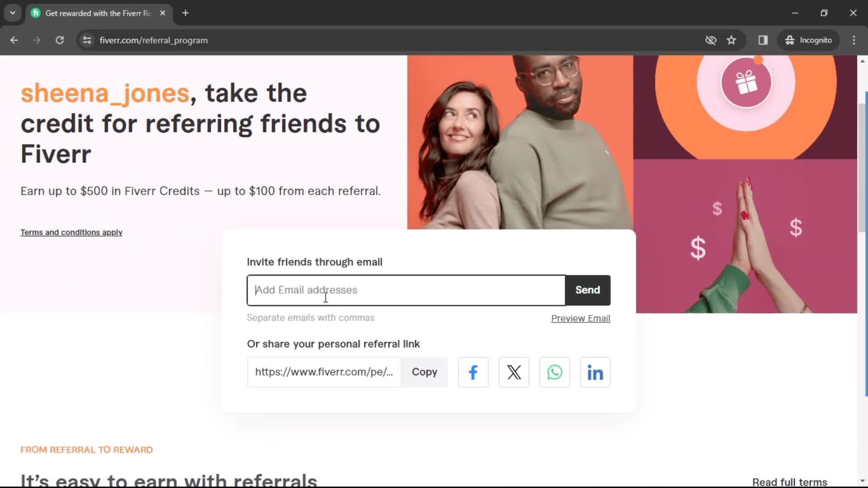Click the browser reader mode icon
The width and height of the screenshot is (868, 488).
(764, 40)
